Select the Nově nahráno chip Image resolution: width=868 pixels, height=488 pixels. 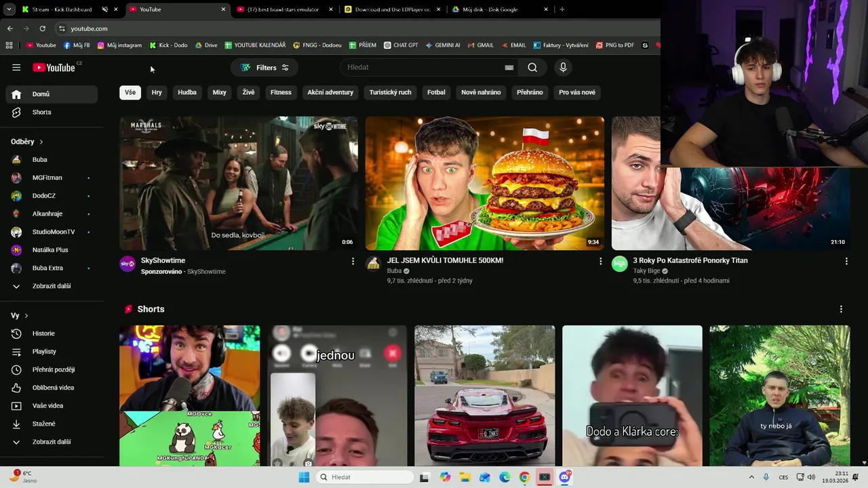pos(481,92)
